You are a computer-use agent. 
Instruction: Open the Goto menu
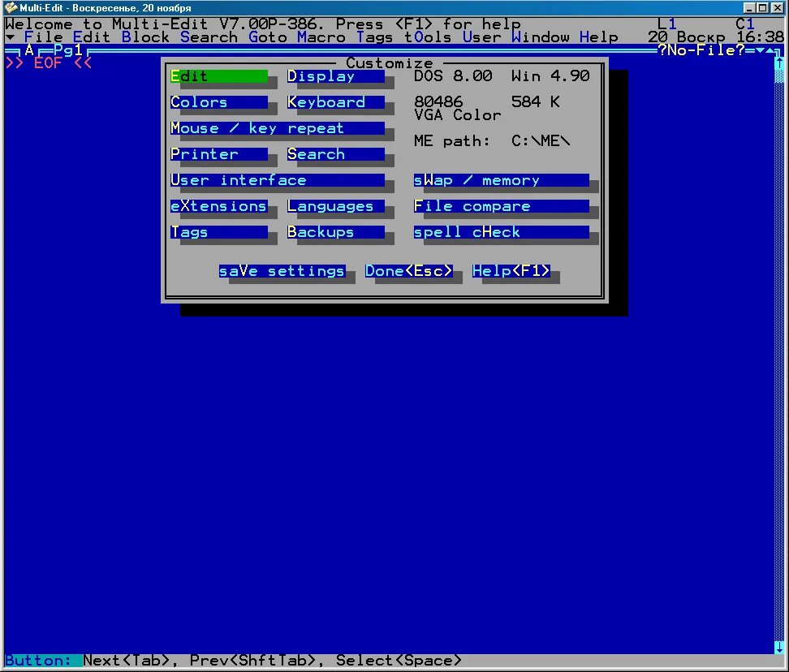coord(268,37)
